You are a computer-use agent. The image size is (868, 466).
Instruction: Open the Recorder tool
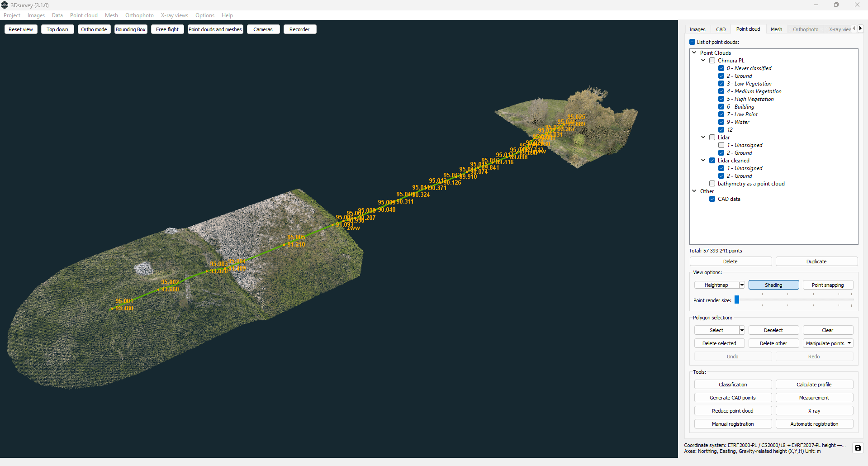(x=299, y=29)
